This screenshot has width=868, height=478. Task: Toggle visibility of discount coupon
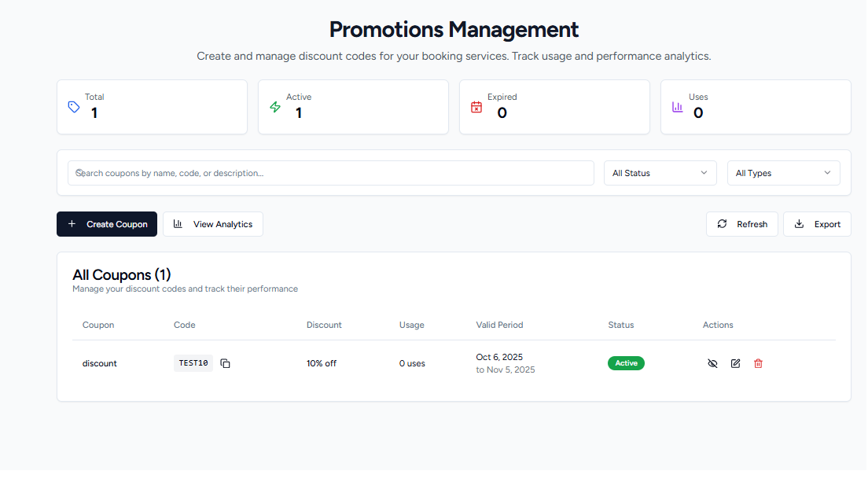click(x=712, y=363)
